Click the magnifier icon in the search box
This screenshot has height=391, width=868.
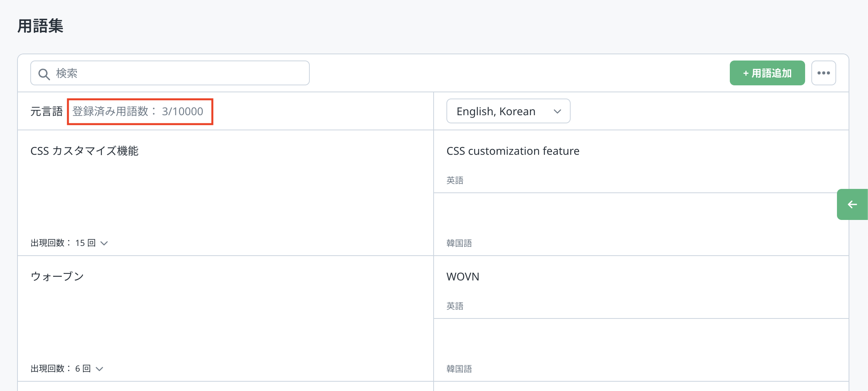tap(44, 74)
